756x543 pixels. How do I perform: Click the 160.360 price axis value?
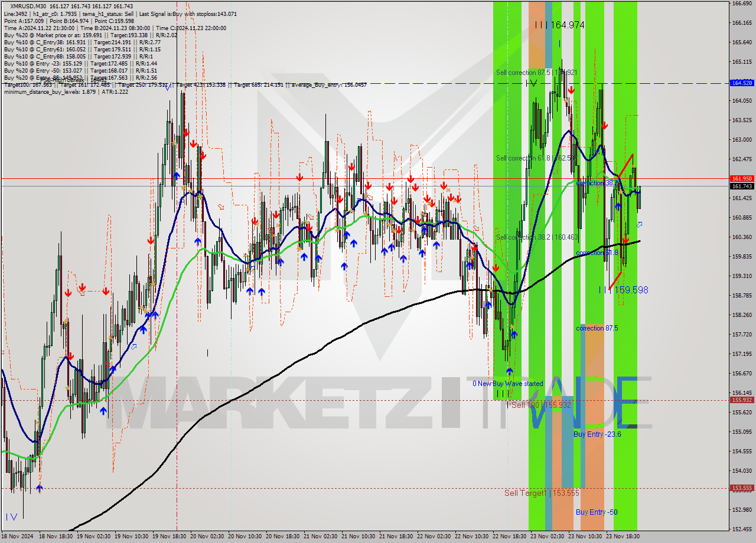point(742,237)
